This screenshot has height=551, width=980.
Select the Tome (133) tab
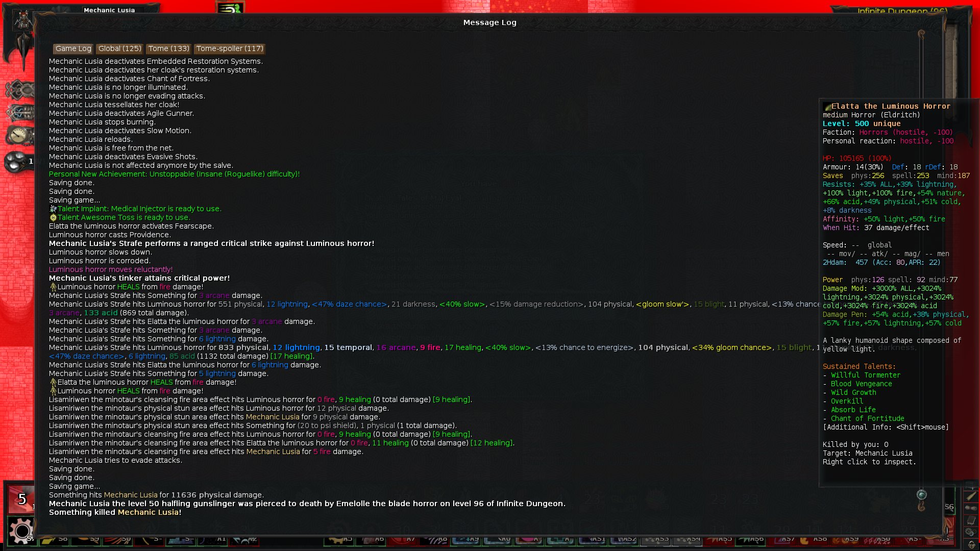[x=168, y=49]
